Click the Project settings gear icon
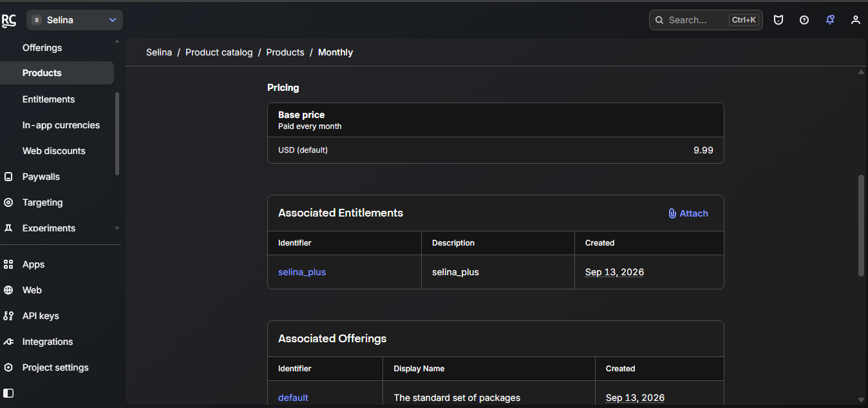This screenshot has width=868, height=408. click(8, 367)
